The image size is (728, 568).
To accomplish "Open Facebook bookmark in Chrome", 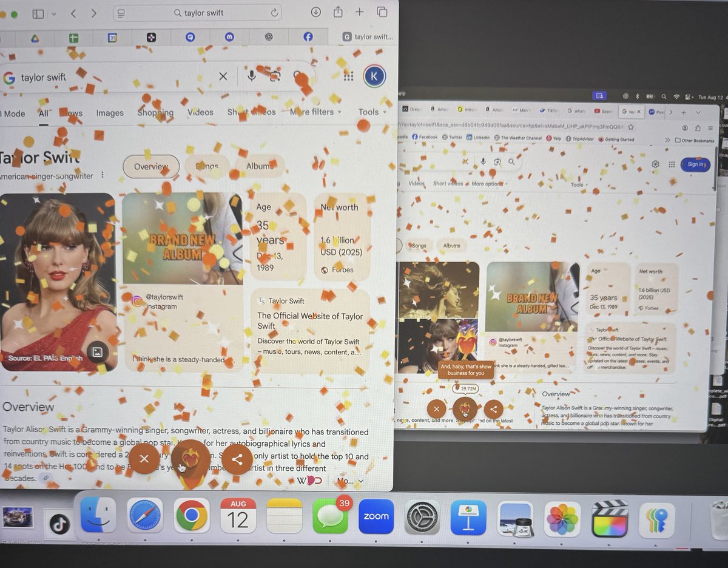I will tap(425, 137).
